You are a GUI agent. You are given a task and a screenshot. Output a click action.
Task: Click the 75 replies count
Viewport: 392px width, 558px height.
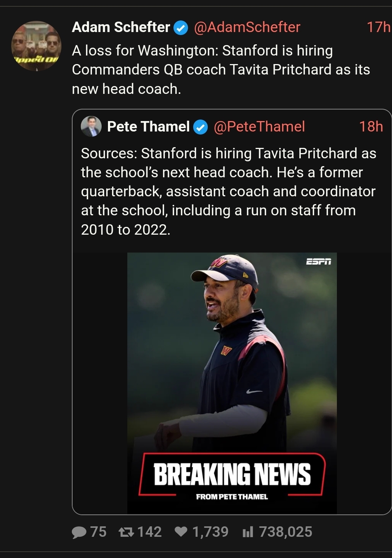click(98, 532)
